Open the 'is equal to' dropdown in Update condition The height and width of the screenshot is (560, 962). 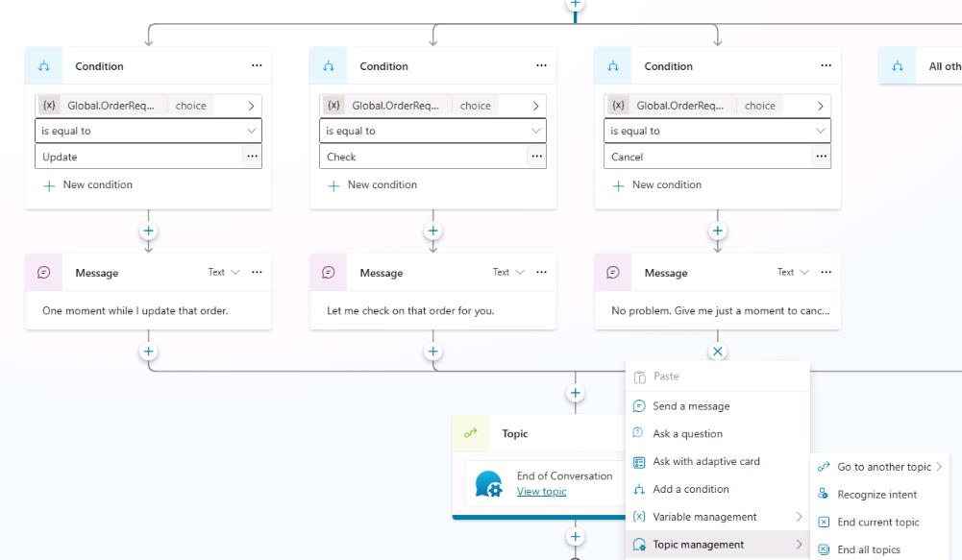click(x=148, y=131)
